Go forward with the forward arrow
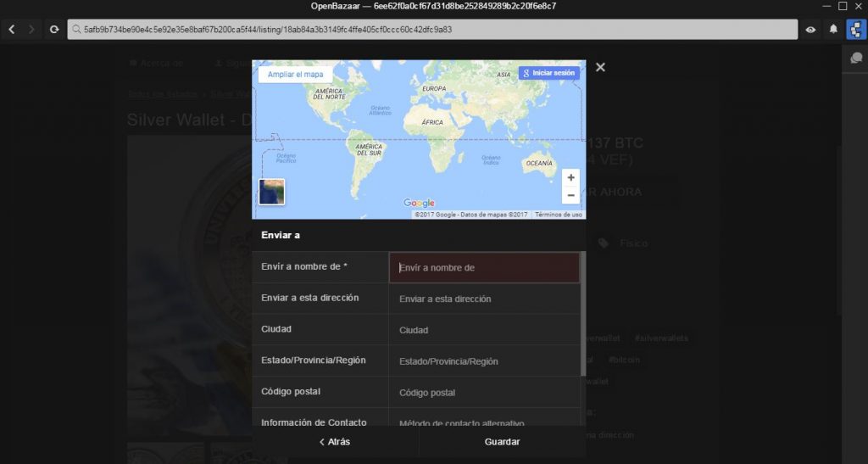Viewport: 868px width, 464px height. click(31, 30)
